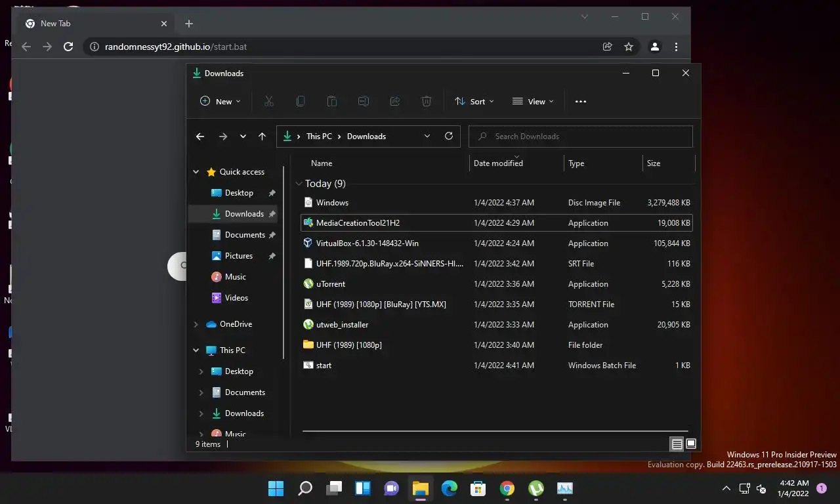Open recent locations dropdown arrow

(243, 136)
